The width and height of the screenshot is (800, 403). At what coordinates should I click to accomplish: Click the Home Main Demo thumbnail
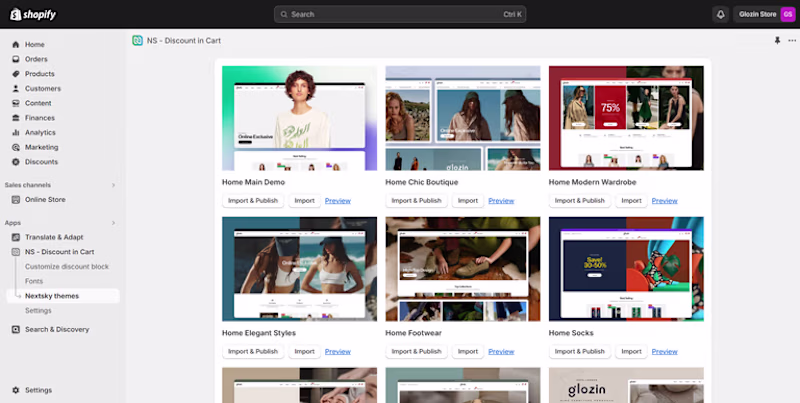299,118
